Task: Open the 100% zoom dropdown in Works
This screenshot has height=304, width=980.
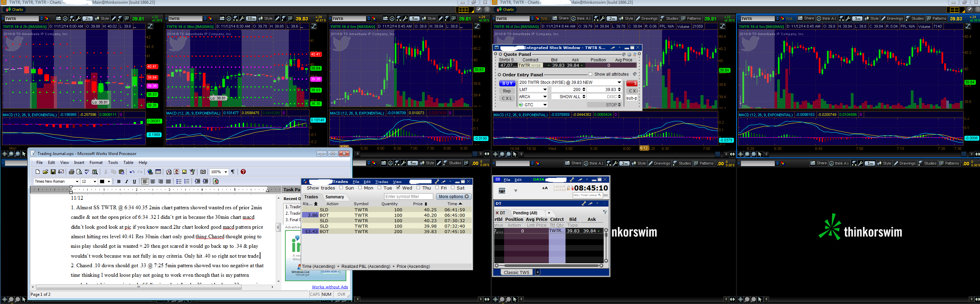Action: pyautogui.click(x=226, y=172)
